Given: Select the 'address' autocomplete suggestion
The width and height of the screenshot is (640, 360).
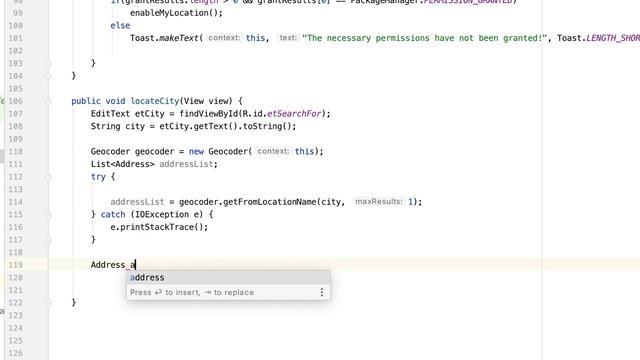Looking at the screenshot, I should pos(228,278).
